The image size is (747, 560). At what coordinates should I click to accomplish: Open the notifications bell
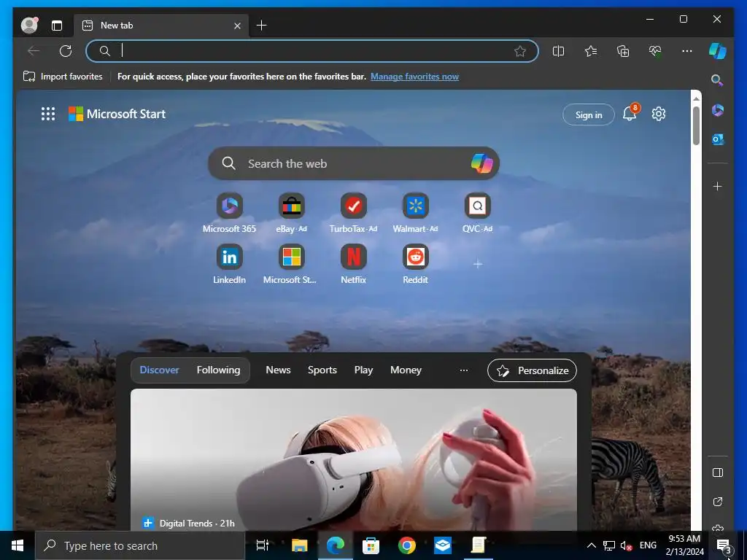tap(630, 114)
